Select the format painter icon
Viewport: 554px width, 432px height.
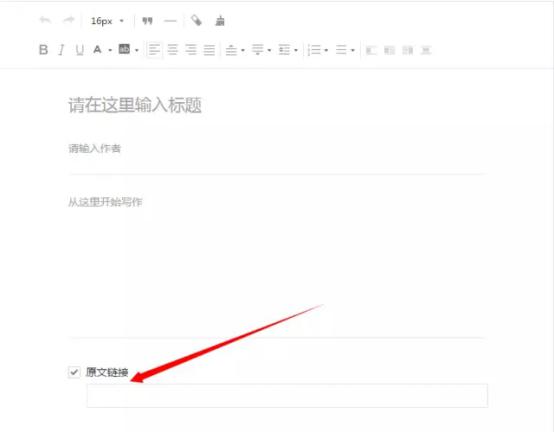coord(196,20)
